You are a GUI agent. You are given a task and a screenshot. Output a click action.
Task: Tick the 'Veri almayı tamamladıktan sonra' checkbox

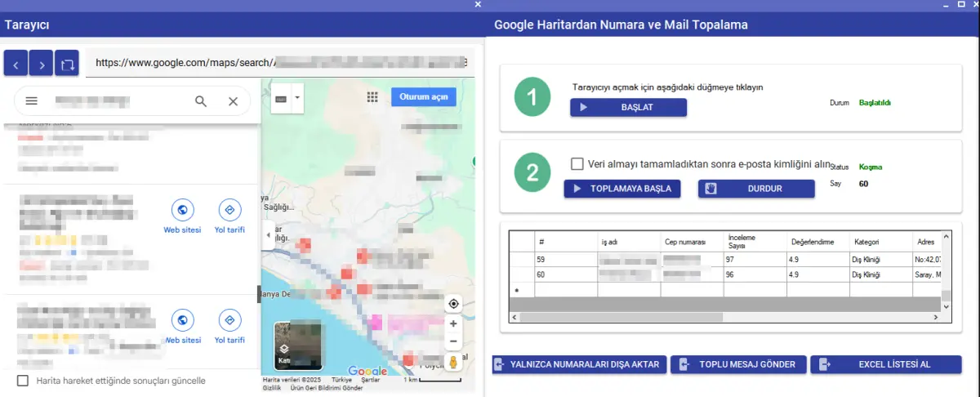(577, 163)
